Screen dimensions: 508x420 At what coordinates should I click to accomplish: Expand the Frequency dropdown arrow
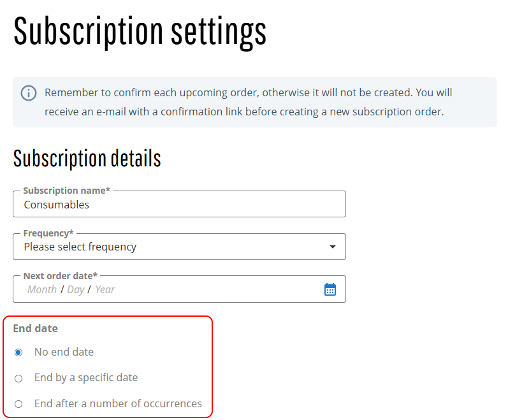pyautogui.click(x=333, y=247)
